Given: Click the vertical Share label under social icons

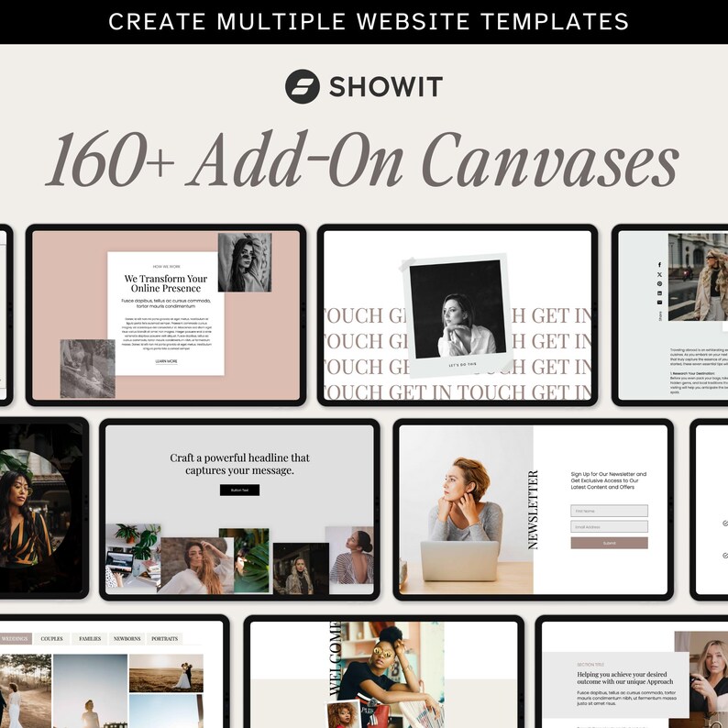Looking at the screenshot, I should pyautogui.click(x=660, y=316).
